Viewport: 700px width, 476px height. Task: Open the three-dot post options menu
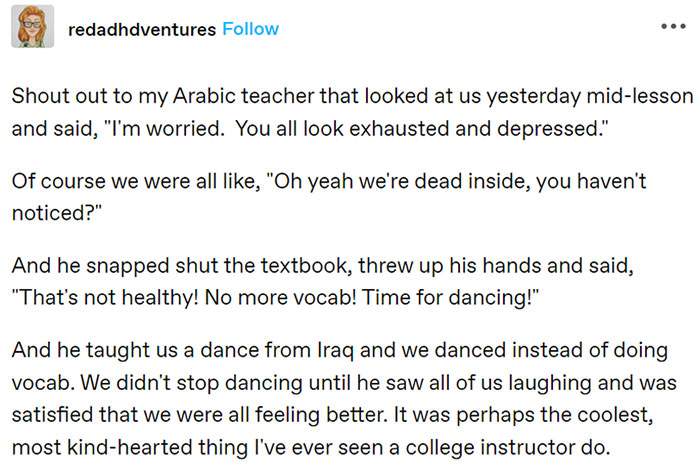coord(673,26)
